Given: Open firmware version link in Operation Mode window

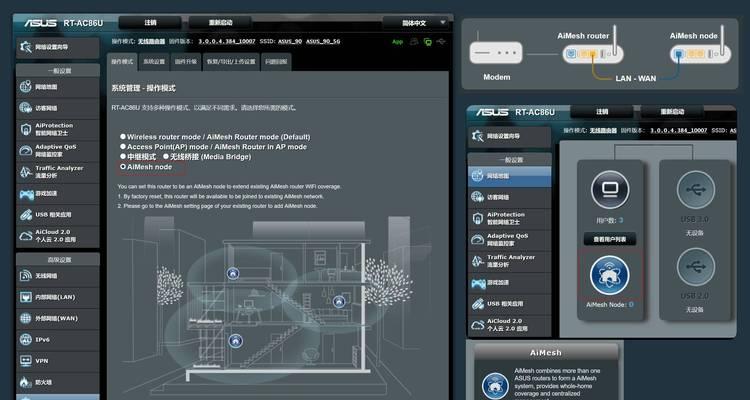Looking at the screenshot, I should point(227,42).
